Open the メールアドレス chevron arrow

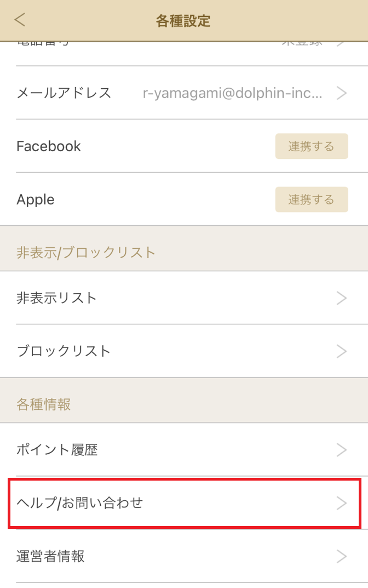(341, 93)
